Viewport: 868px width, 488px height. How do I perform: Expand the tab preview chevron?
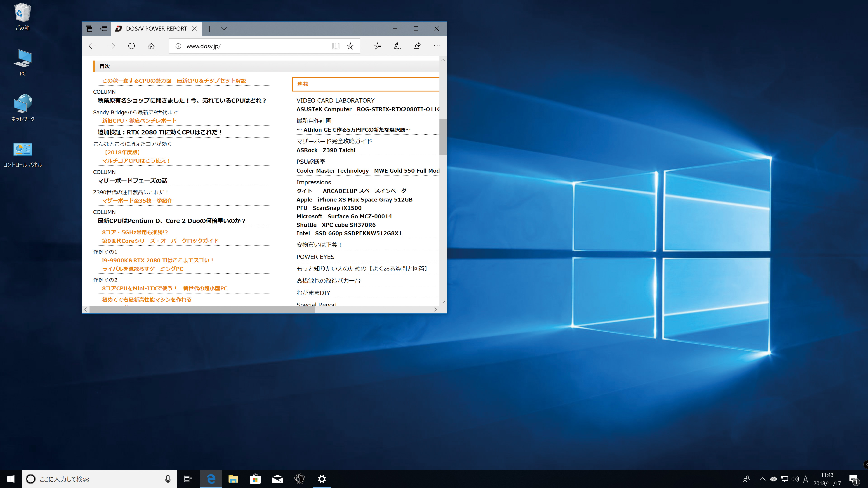coord(224,29)
